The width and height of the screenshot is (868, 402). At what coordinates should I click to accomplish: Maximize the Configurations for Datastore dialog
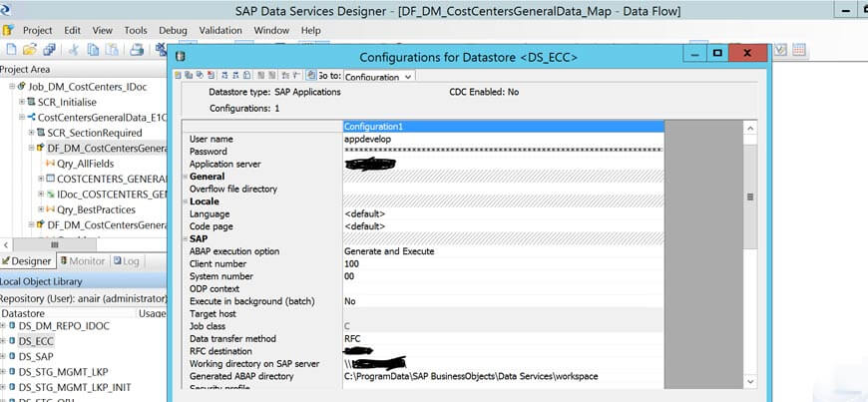tap(717, 53)
